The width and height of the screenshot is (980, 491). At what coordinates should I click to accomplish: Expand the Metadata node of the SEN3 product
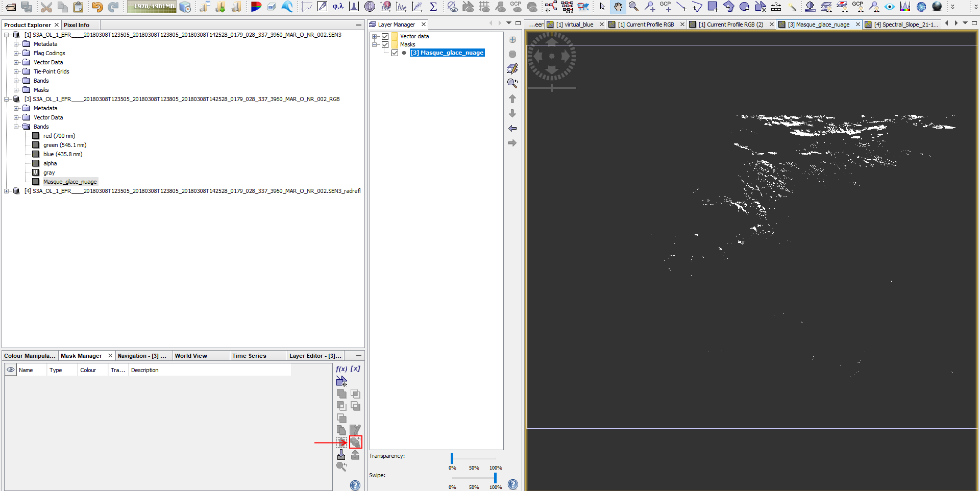pos(16,44)
